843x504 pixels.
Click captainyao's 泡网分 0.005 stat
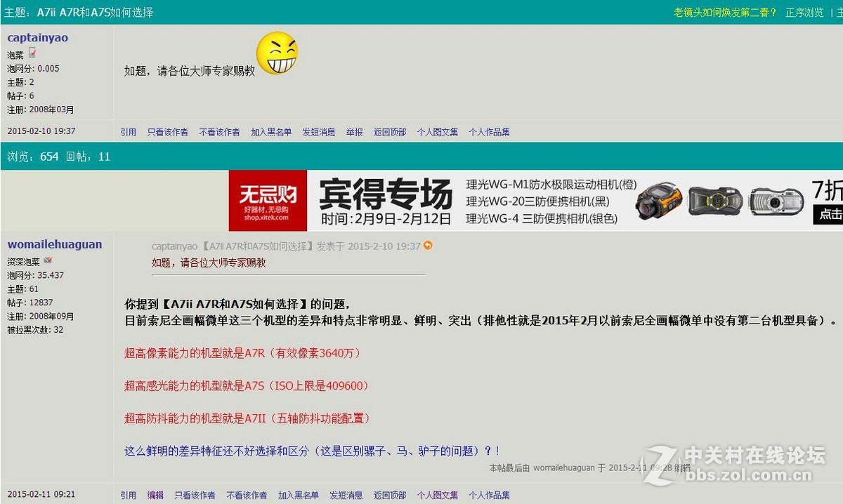tap(33, 69)
